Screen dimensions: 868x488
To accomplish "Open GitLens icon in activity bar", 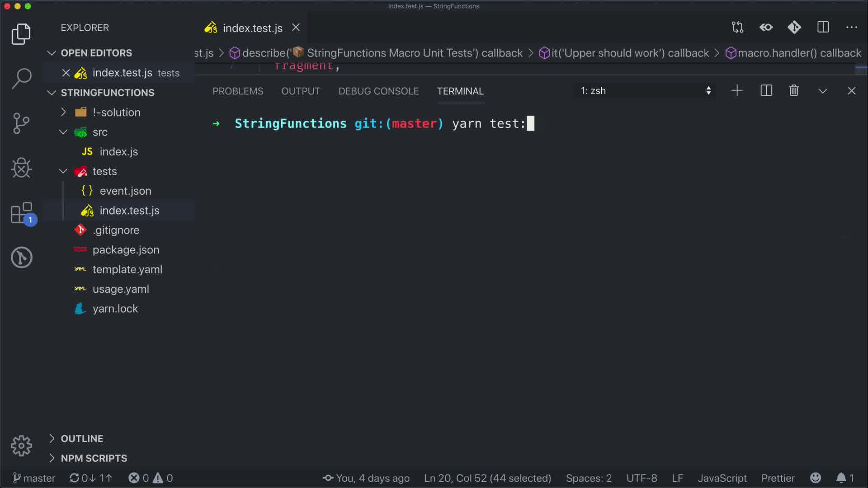I will point(21,258).
